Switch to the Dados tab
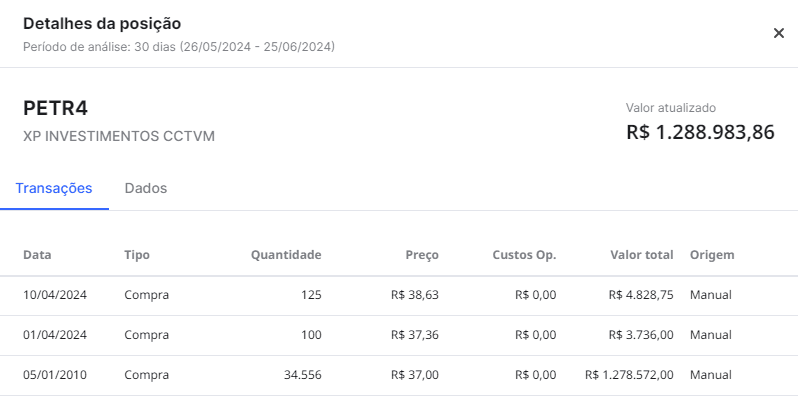The height and width of the screenshot is (396, 798). (146, 188)
